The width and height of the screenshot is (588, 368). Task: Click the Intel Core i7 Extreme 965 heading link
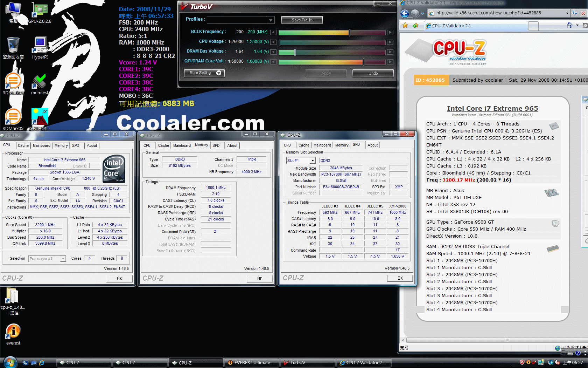492,109
